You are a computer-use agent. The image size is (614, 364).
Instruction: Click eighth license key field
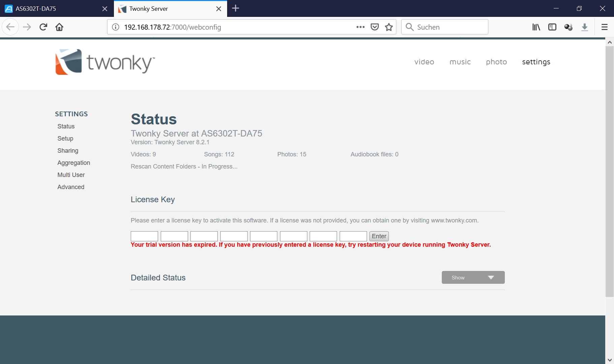pyautogui.click(x=353, y=236)
